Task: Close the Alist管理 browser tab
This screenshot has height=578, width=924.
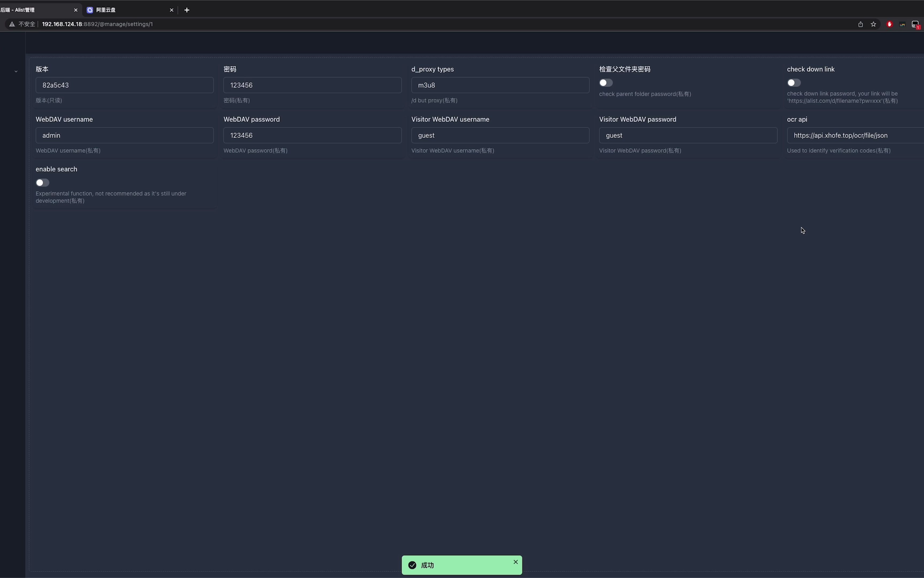Action: pos(76,10)
